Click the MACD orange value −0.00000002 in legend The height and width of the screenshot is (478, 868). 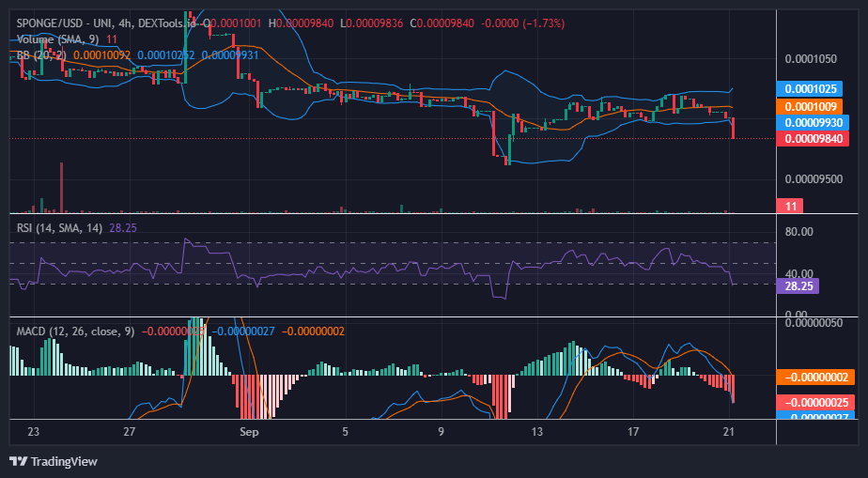click(x=314, y=332)
